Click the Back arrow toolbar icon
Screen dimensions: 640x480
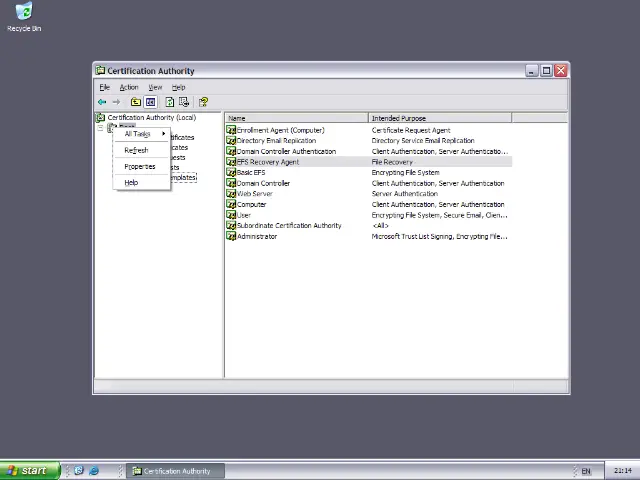pyautogui.click(x=102, y=102)
